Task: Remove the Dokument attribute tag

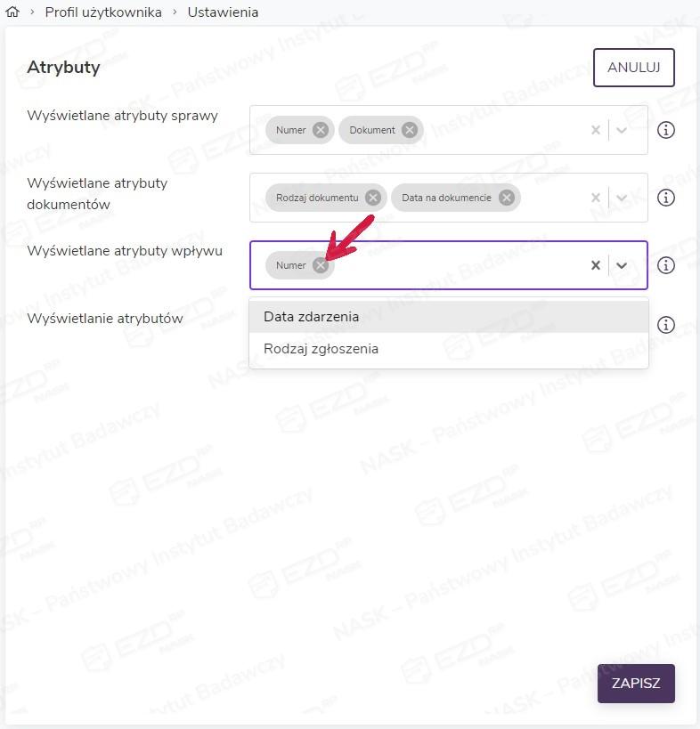Action: [x=409, y=130]
